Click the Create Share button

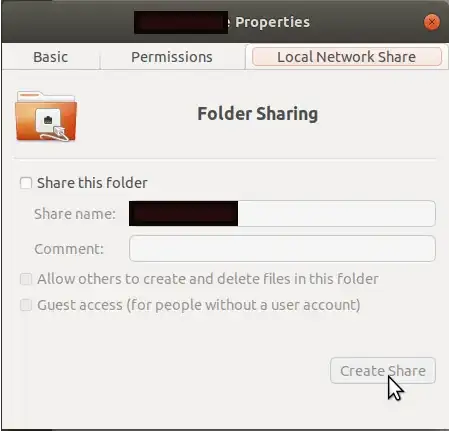click(x=383, y=371)
